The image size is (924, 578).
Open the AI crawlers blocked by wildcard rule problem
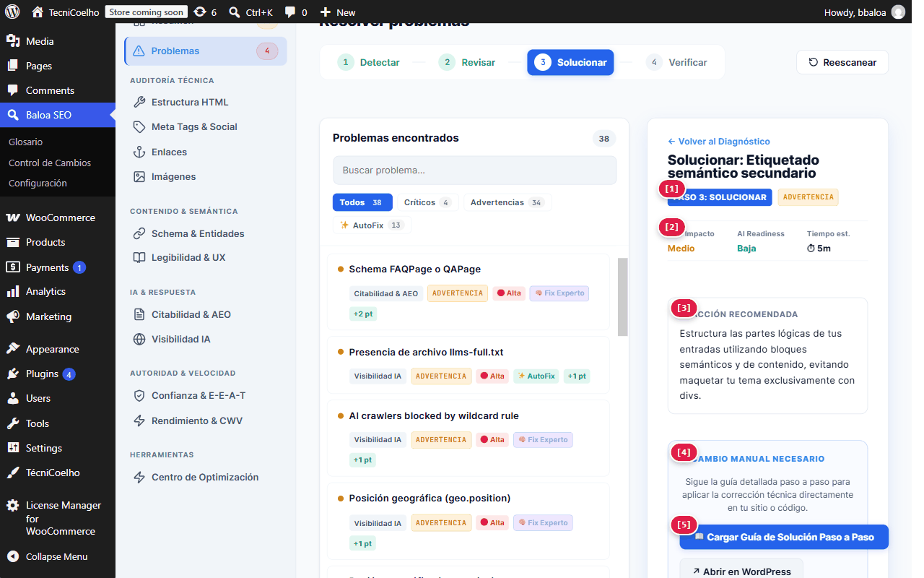point(468,438)
